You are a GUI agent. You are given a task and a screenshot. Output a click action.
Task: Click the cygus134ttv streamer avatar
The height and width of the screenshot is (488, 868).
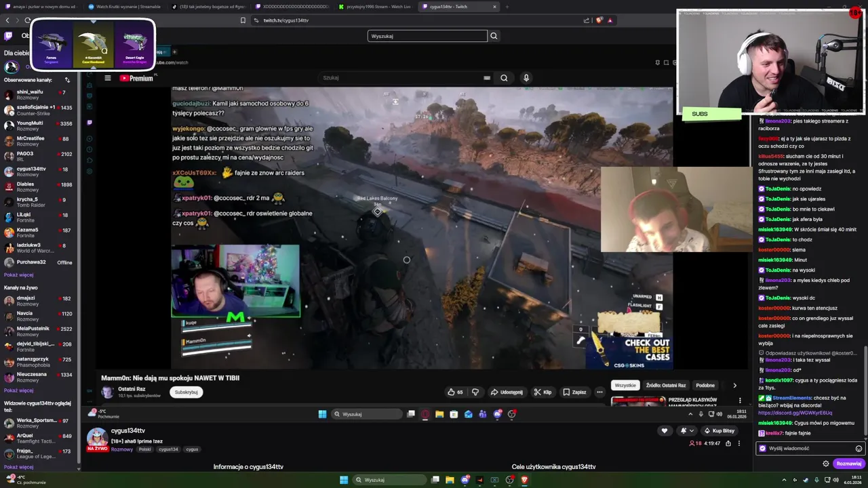pyautogui.click(x=97, y=438)
